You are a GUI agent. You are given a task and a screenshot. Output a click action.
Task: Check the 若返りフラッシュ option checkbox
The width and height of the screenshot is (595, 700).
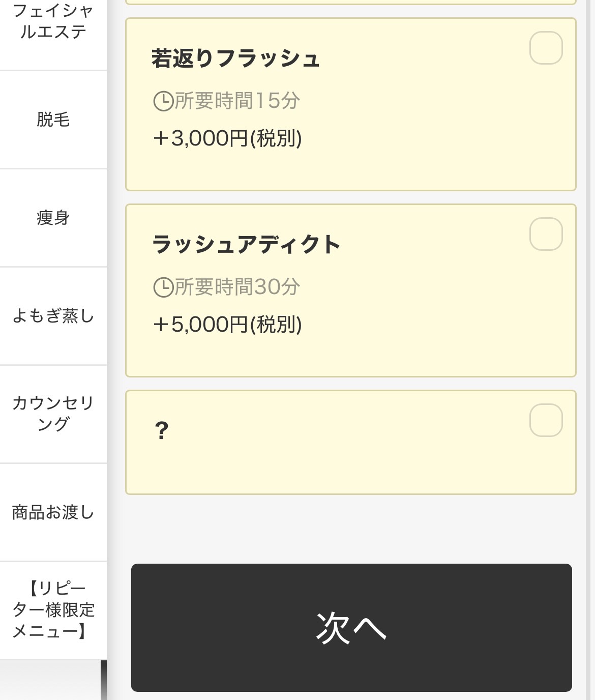tap(546, 48)
